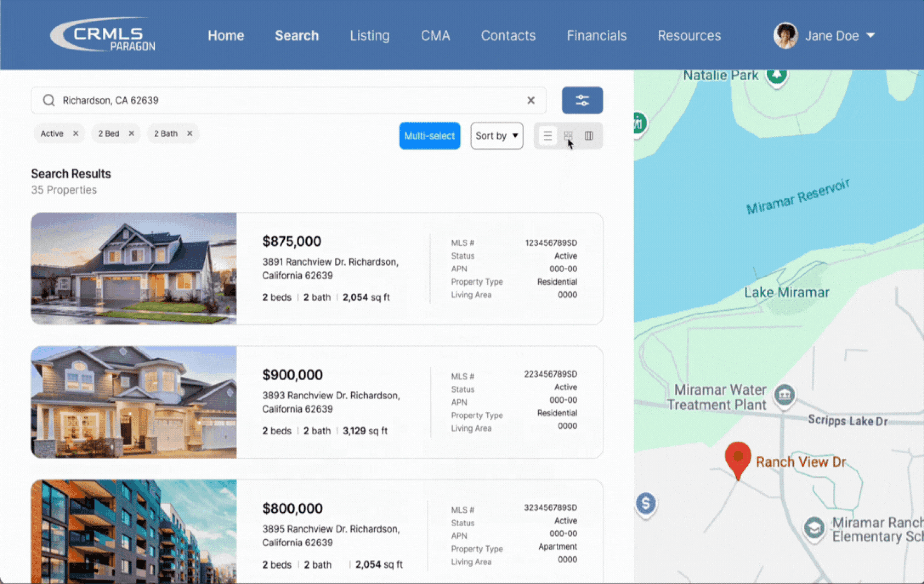Remove the Active filter chip
The height and width of the screenshot is (584, 924).
coord(76,134)
